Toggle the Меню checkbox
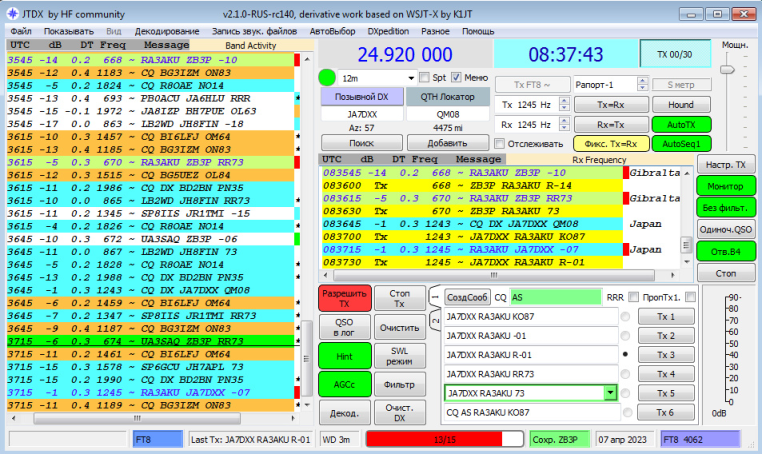 (x=456, y=78)
